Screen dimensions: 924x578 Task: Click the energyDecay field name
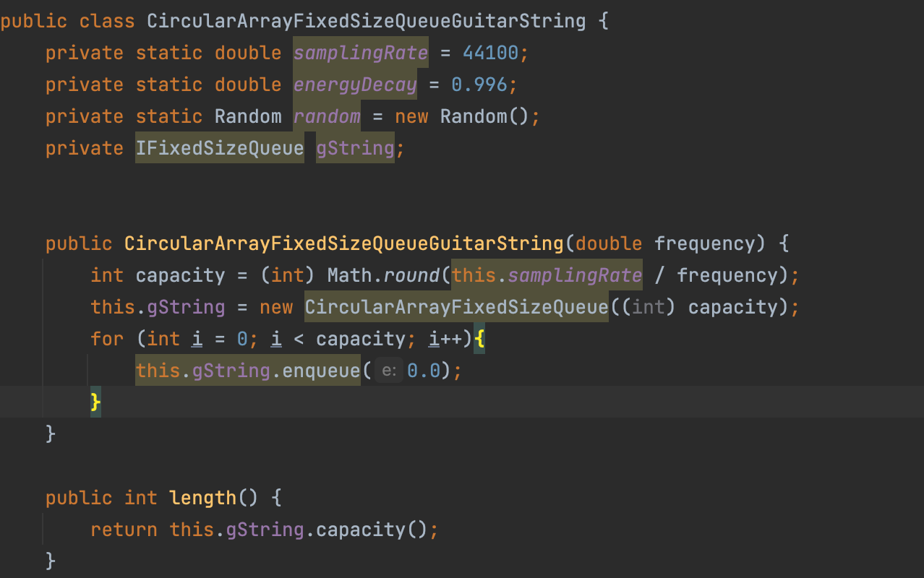354,85
